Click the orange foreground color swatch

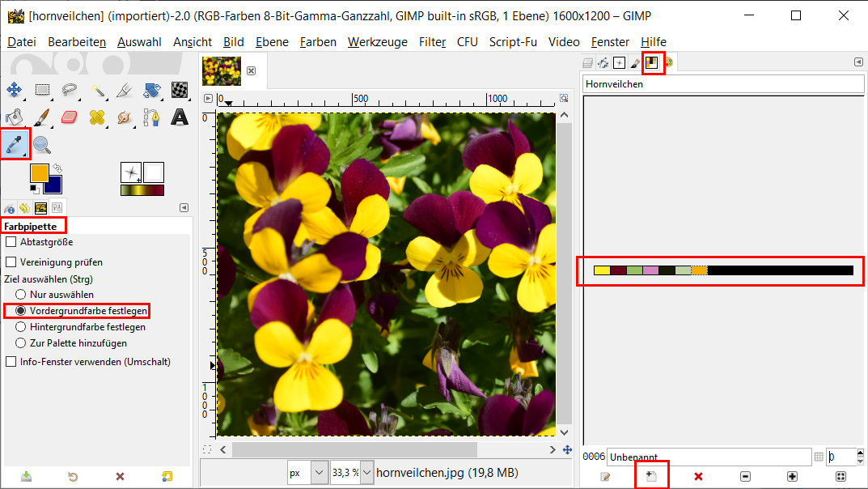(x=38, y=171)
